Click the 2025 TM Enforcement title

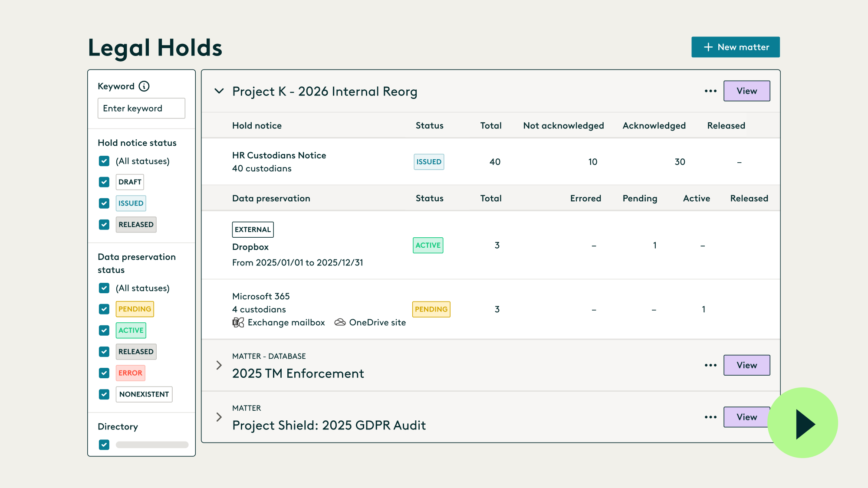298,373
